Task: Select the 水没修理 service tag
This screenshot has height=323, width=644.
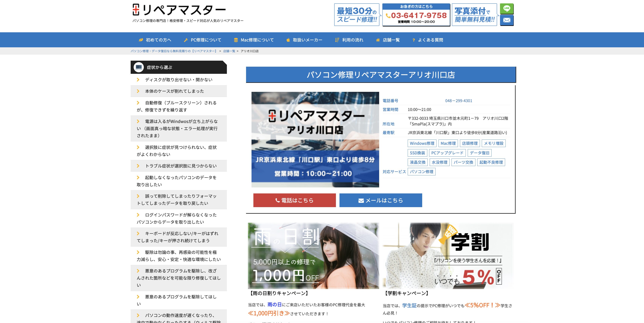Action: 439,162
